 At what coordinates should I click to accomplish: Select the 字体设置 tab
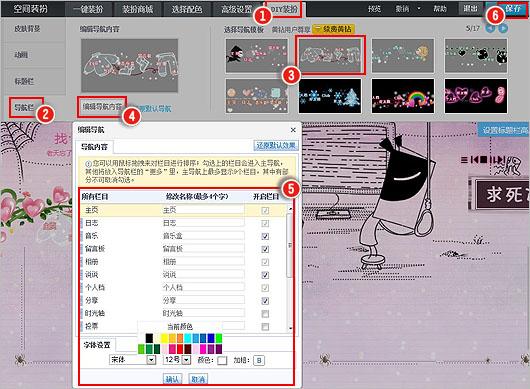point(97,345)
